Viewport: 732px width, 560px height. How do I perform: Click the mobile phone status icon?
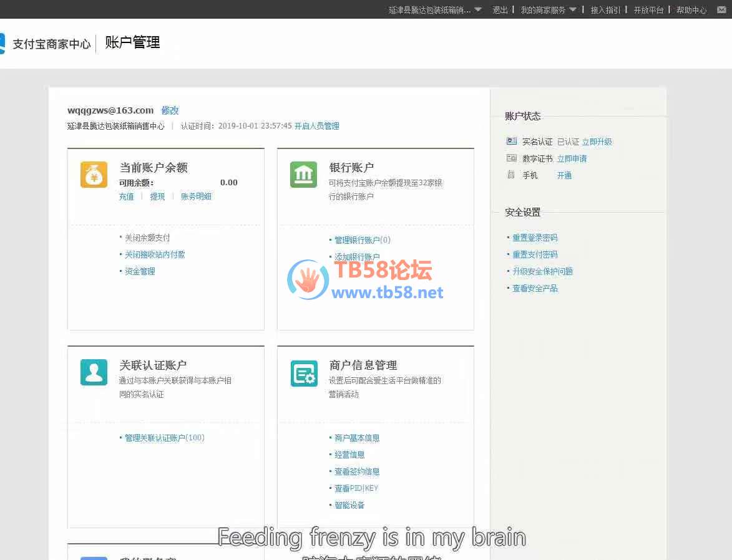(x=510, y=175)
